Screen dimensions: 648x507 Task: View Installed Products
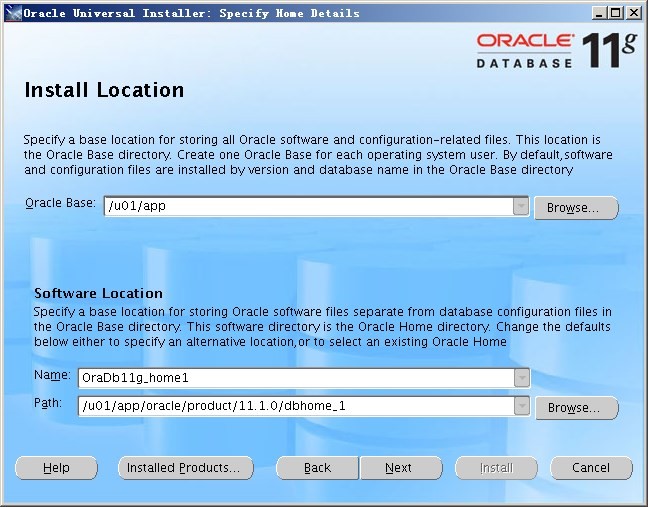(x=185, y=468)
